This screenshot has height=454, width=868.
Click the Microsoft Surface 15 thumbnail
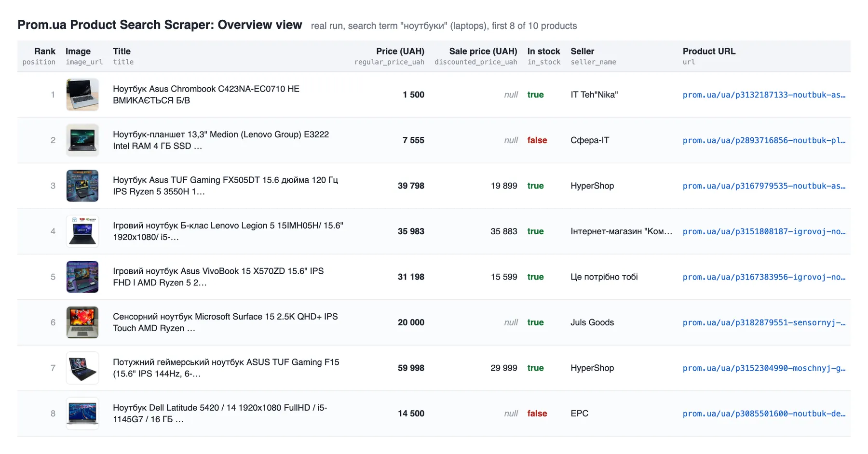point(82,322)
